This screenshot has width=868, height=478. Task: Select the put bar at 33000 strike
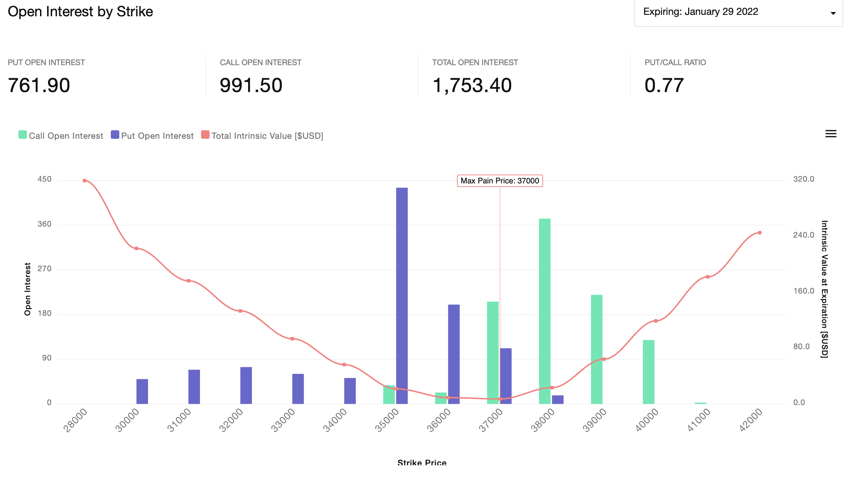[298, 389]
